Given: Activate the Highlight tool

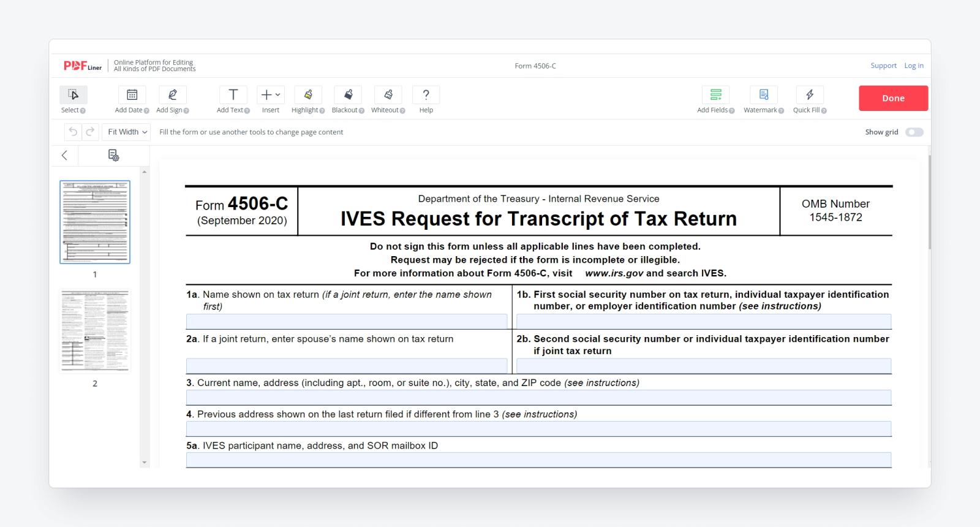Looking at the screenshot, I should (x=308, y=95).
